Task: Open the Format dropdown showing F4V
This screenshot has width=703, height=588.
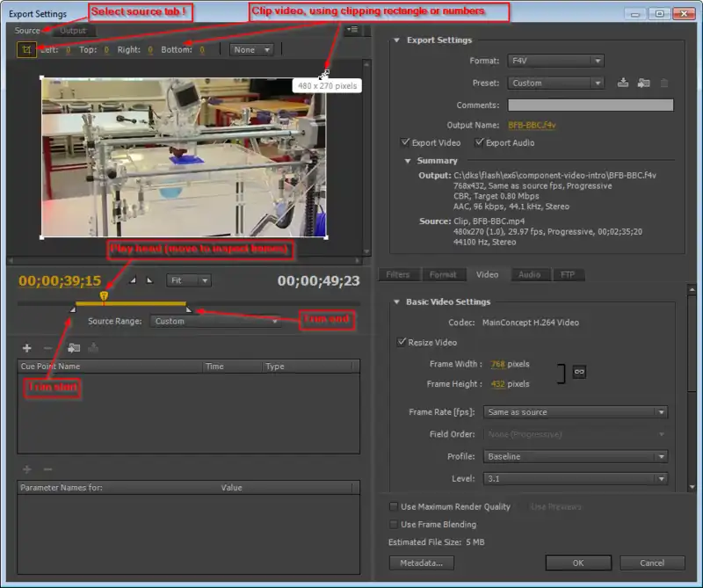Action: (x=555, y=61)
